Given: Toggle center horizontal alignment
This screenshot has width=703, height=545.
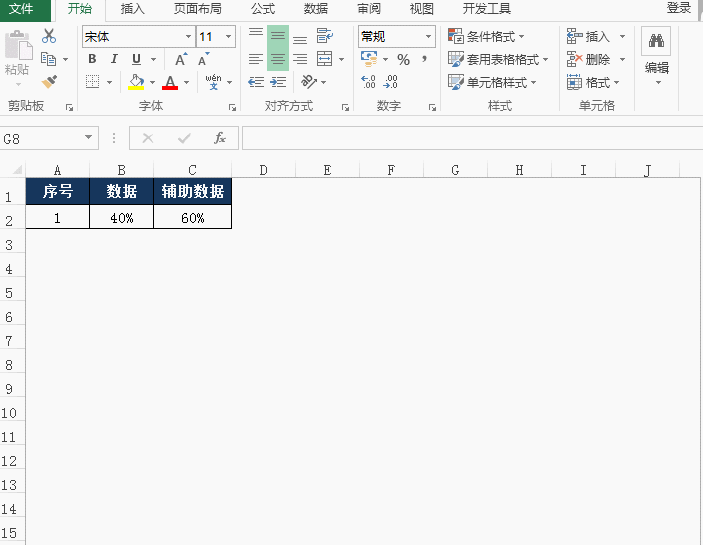Looking at the screenshot, I should (x=278, y=59).
